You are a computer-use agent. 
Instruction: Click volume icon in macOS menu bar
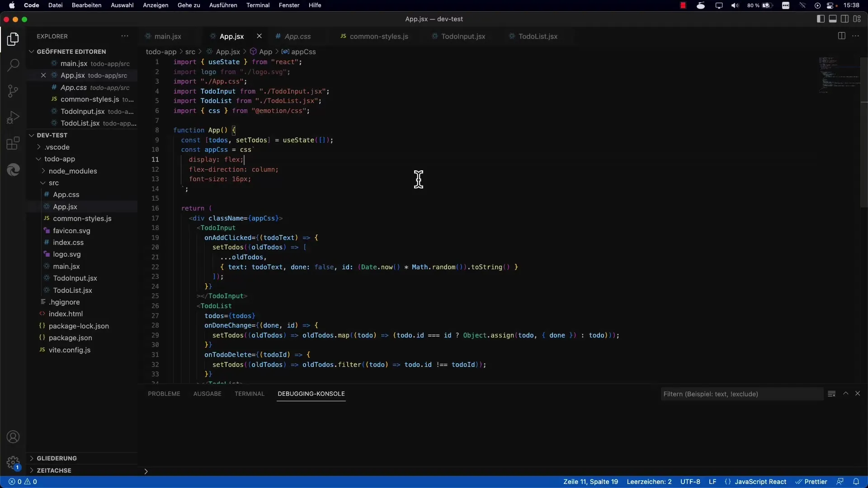pyautogui.click(x=735, y=5)
